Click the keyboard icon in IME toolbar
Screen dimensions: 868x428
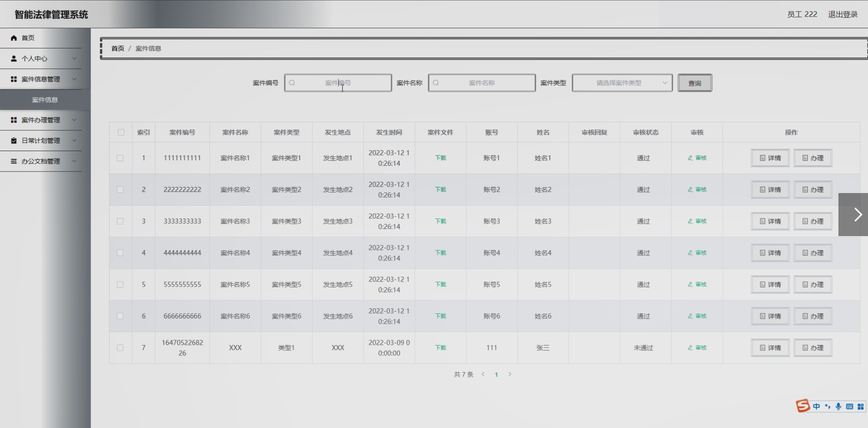pos(850,406)
